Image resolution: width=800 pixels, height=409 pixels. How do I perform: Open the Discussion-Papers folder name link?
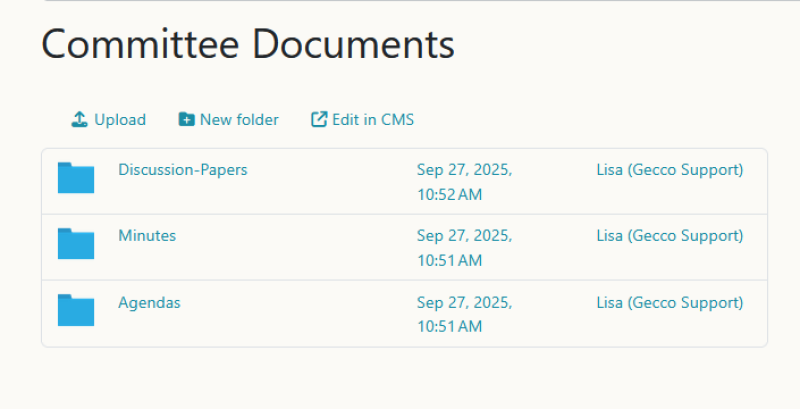pos(182,170)
